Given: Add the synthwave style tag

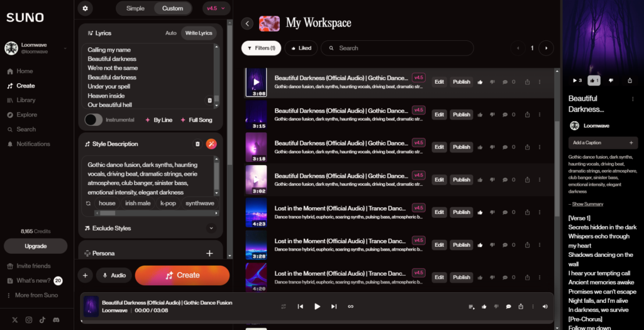Looking at the screenshot, I should [x=199, y=203].
